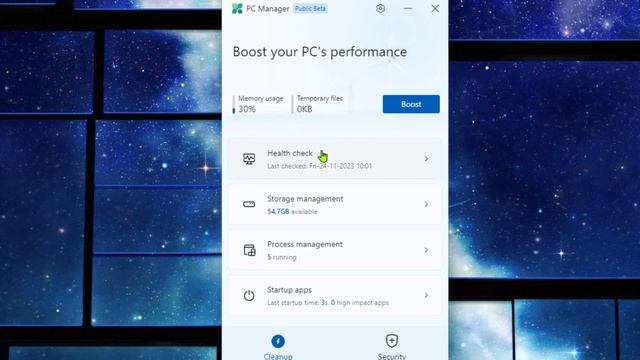Click the Temporary files 0KB value
The width and height of the screenshot is (640, 360).
(x=304, y=109)
